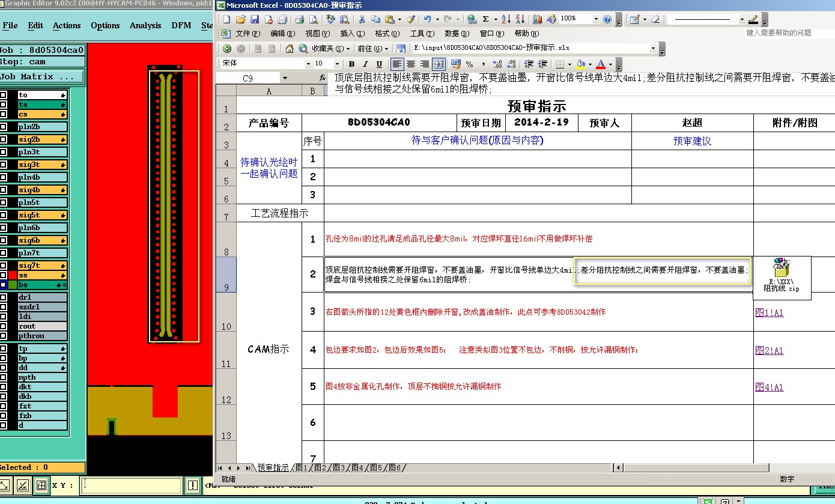Open the font size dropdown
835x504 pixels.
(337, 64)
